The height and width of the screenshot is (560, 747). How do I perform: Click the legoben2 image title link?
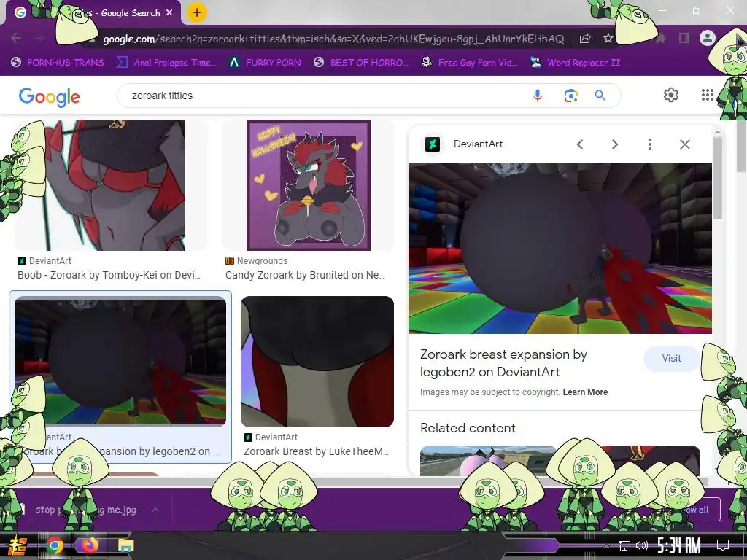click(503, 363)
